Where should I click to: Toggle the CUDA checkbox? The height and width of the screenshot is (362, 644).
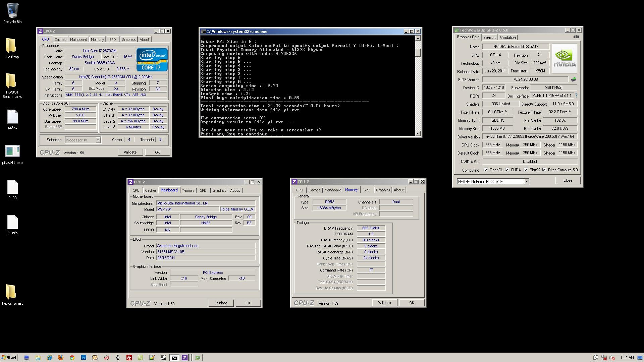(507, 170)
